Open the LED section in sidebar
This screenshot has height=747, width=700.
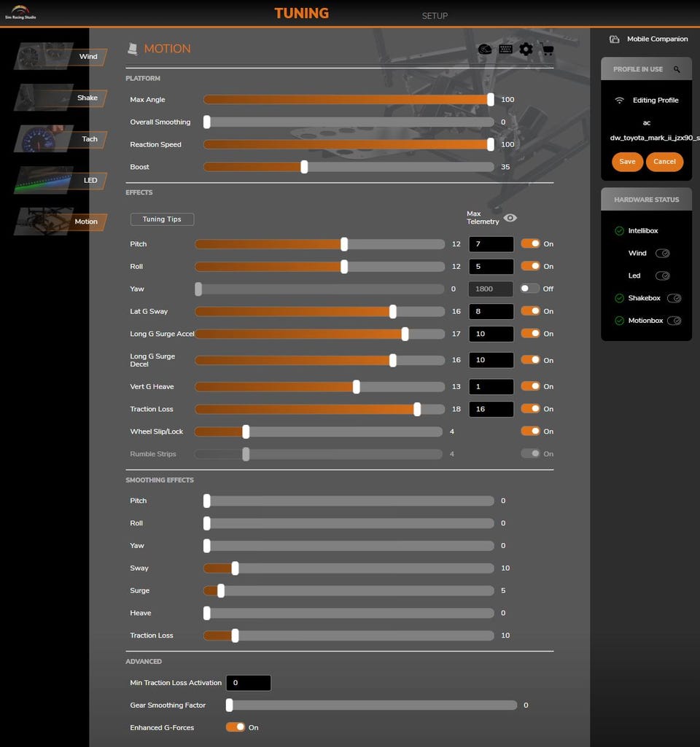60,180
